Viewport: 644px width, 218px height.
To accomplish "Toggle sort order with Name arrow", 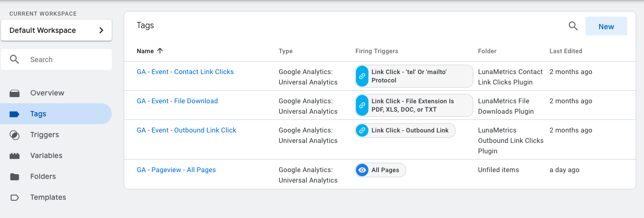I will [x=160, y=51].
